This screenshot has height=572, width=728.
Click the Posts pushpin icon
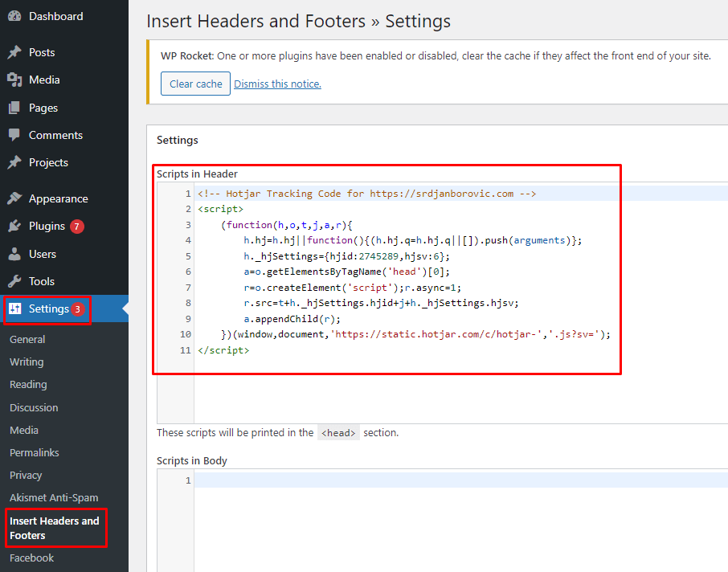tap(14, 52)
